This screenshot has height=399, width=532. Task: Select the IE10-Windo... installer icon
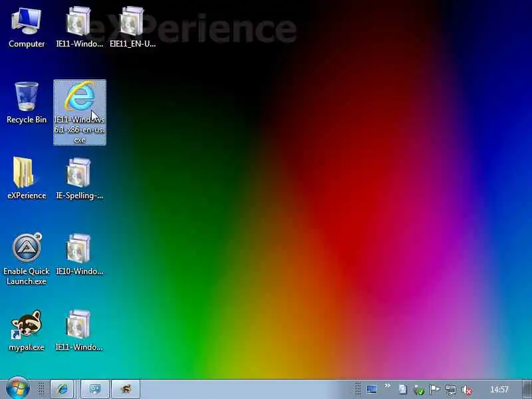79,254
